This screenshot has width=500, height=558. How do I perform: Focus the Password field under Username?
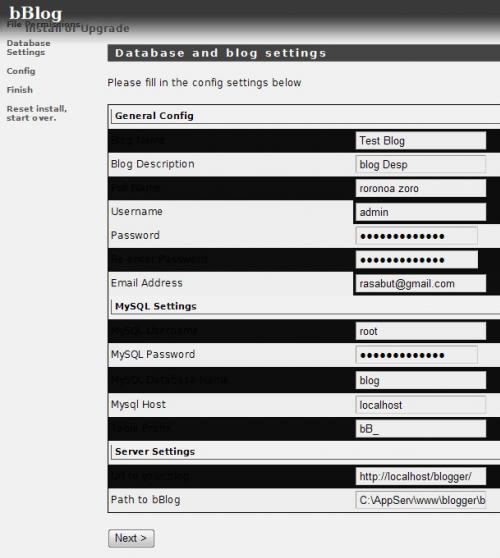416,236
